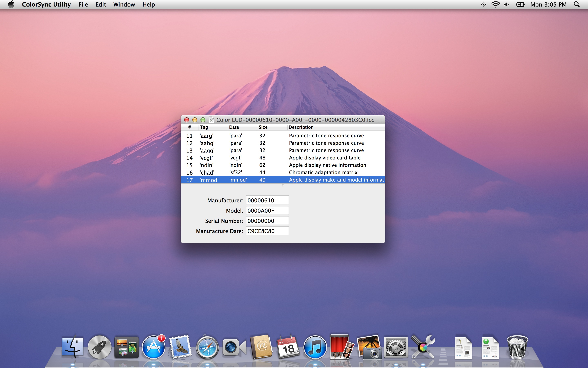Select row 17 'mmod' make and model
The height and width of the screenshot is (368, 588).
283,180
